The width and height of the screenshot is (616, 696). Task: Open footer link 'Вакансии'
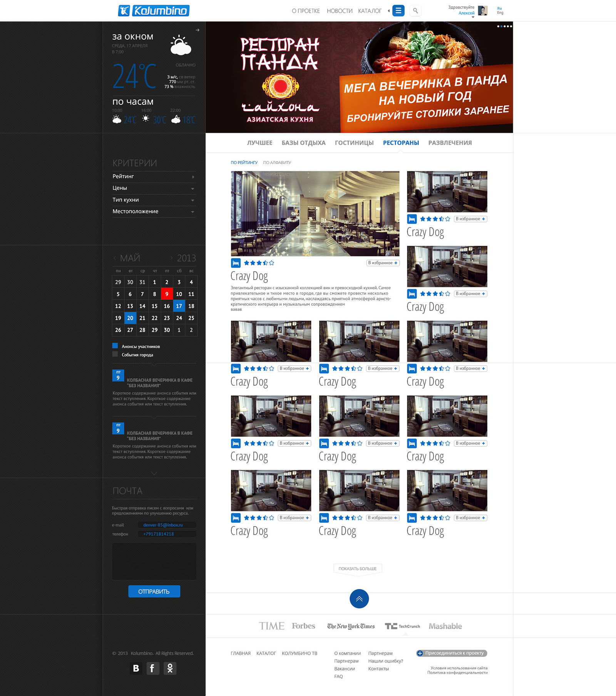click(345, 669)
